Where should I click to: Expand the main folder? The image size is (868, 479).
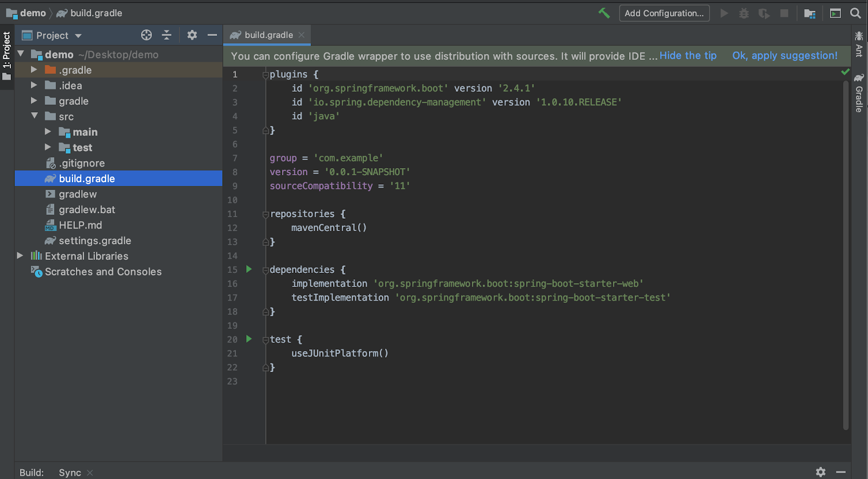pos(48,131)
